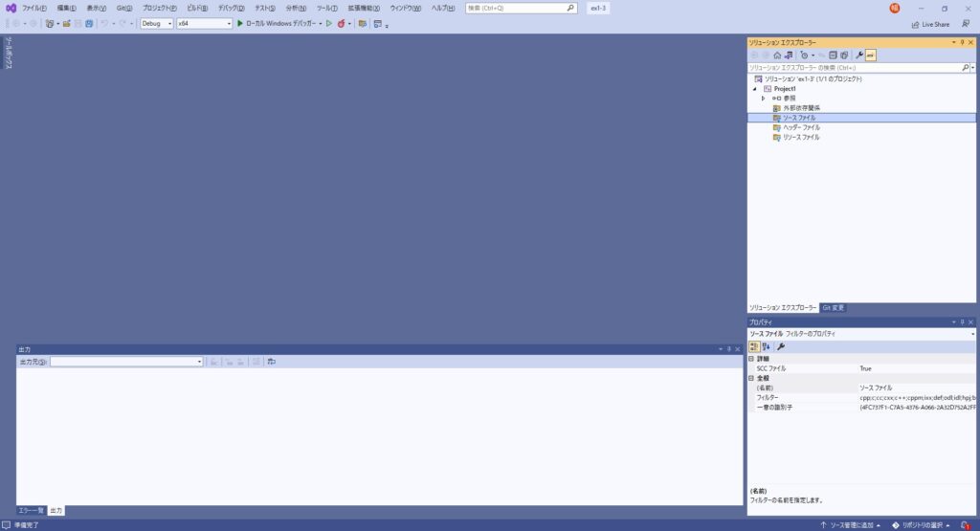Screen dimensions: 980x531
Task: Open the wrench properties icon in Solution Explorer
Action: pyautogui.click(x=858, y=55)
